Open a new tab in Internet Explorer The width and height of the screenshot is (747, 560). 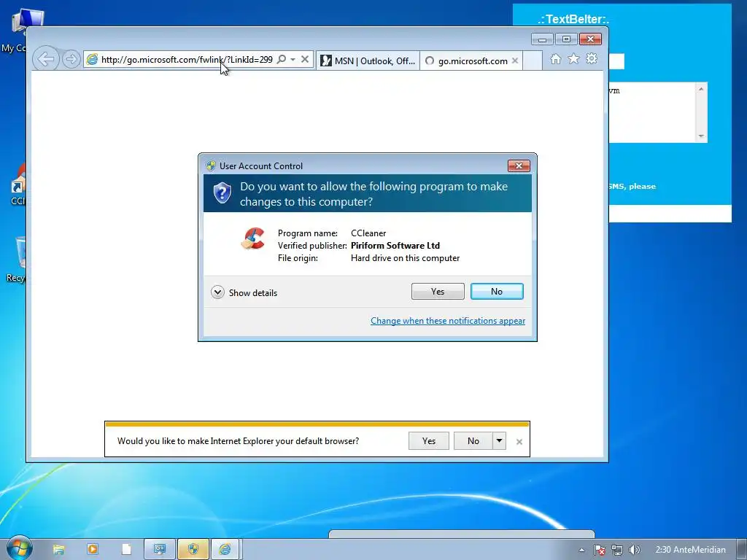click(x=533, y=61)
